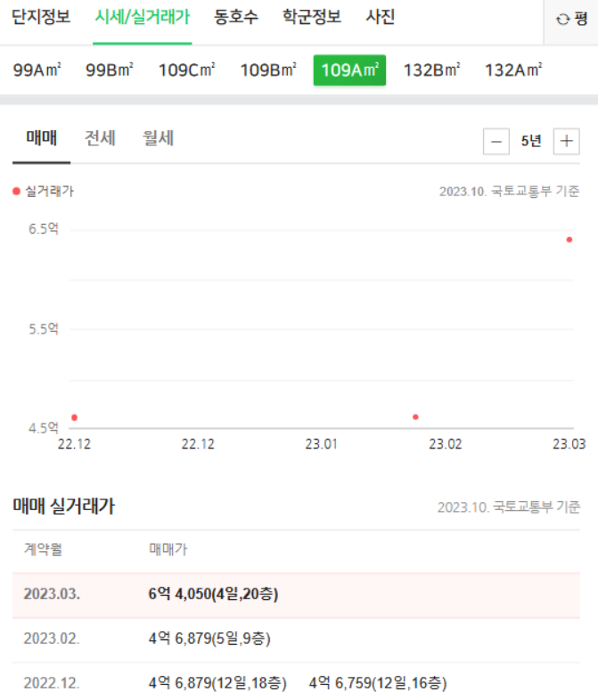Choose the 109C㎡ area type

tap(186, 70)
